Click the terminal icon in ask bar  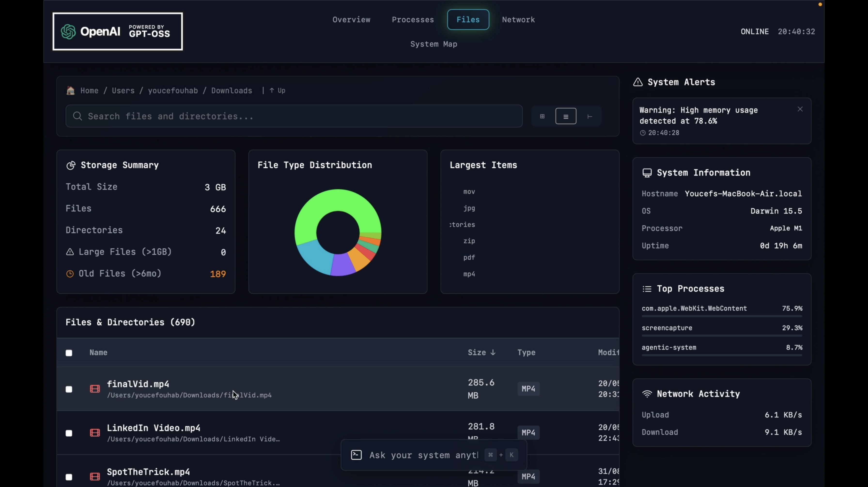[x=356, y=455]
